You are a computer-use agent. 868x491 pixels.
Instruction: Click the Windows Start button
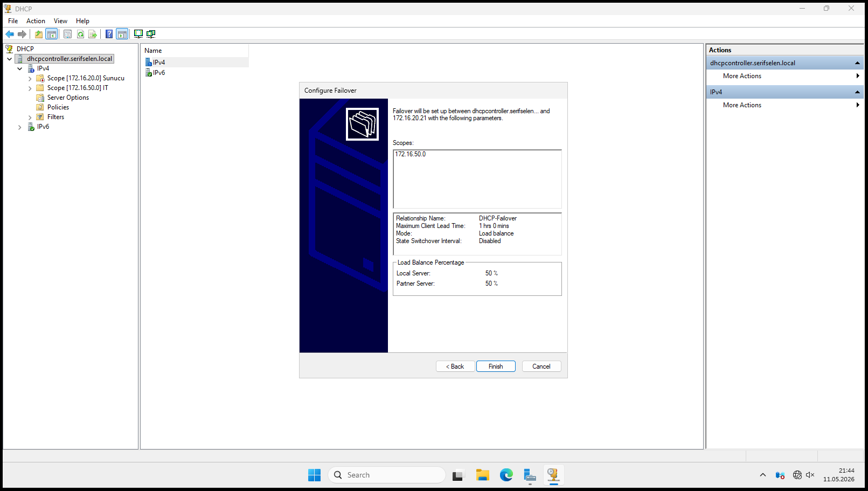[314, 475]
